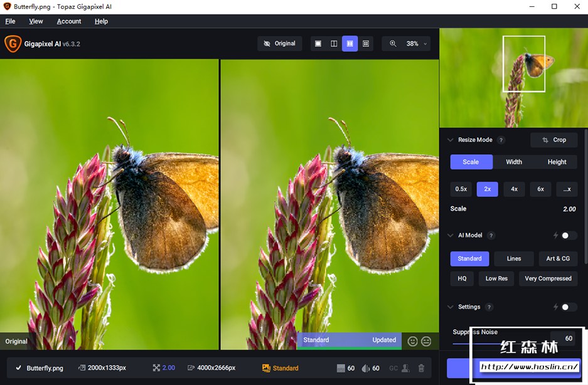Adjust the Suppress Noise slider
This screenshot has width=588, height=385.
[x=499, y=344]
